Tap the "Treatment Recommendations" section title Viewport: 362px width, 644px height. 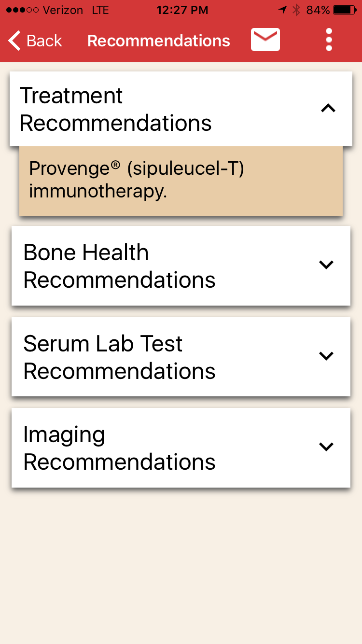(116, 109)
